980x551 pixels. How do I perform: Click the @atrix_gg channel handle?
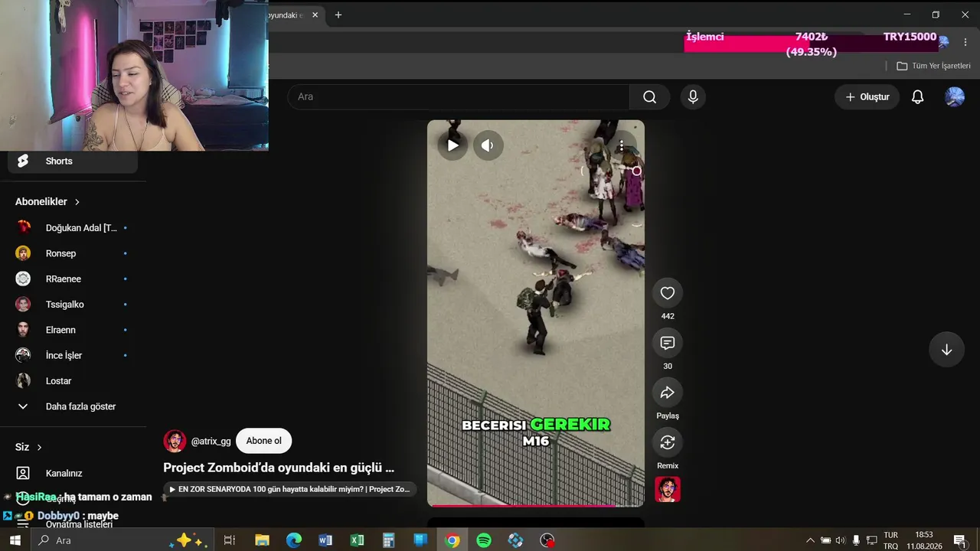(211, 442)
